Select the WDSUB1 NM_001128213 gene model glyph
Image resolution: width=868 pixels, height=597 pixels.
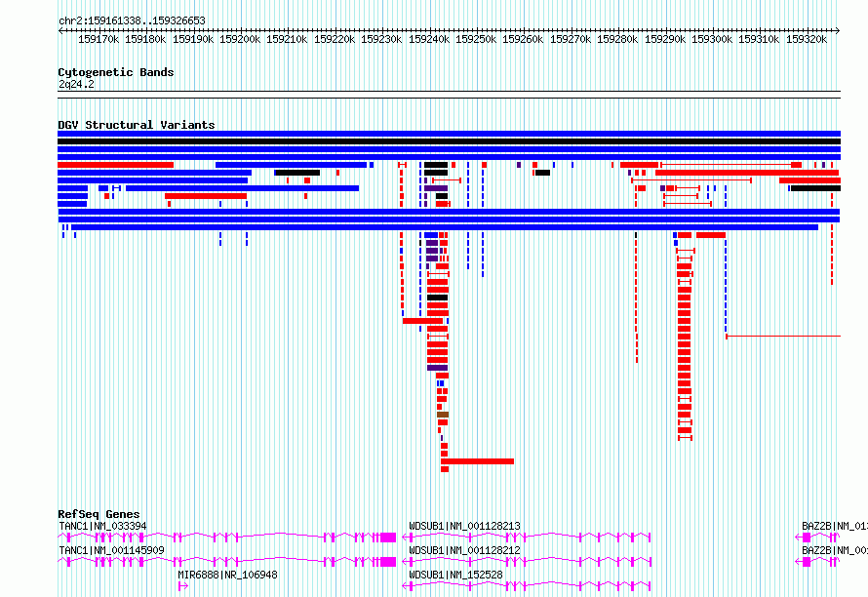(x=527, y=537)
